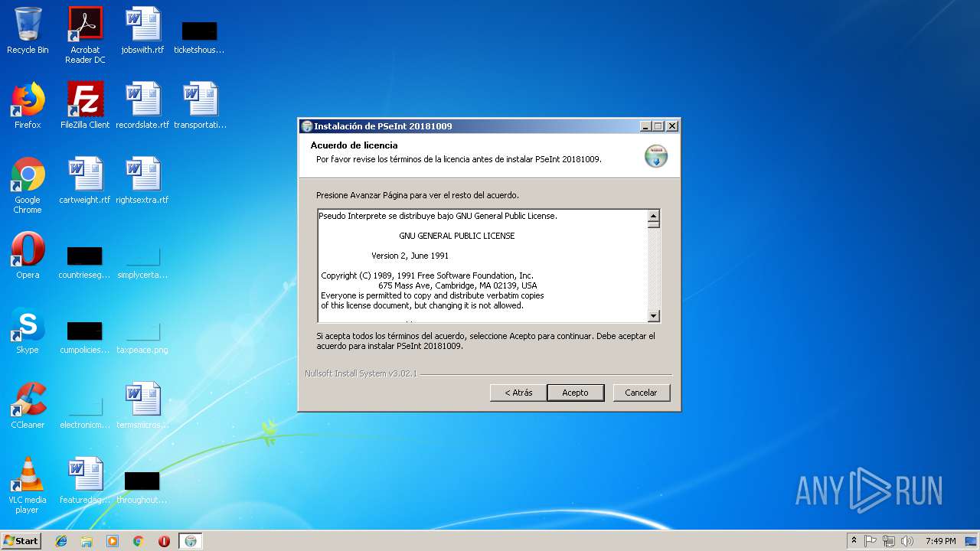Click the Atrás back button
The height and width of the screenshot is (551, 980).
pyautogui.click(x=518, y=393)
